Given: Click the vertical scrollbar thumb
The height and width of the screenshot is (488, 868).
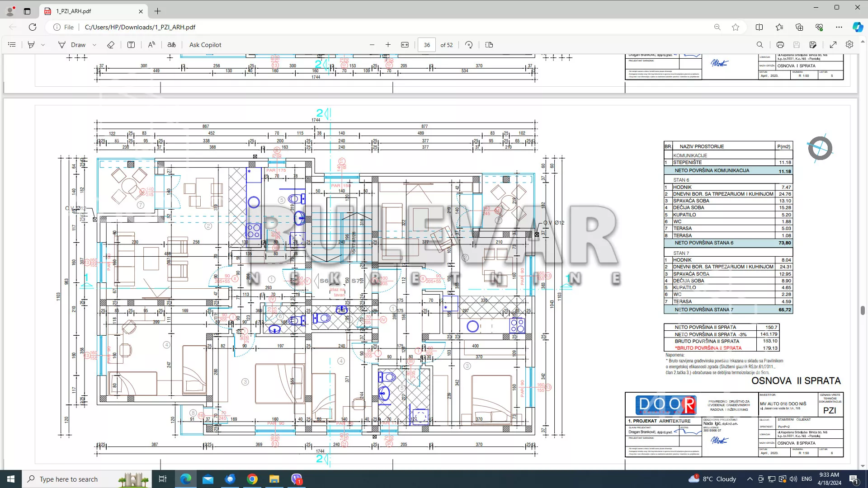Looking at the screenshot, I should click(x=863, y=310).
